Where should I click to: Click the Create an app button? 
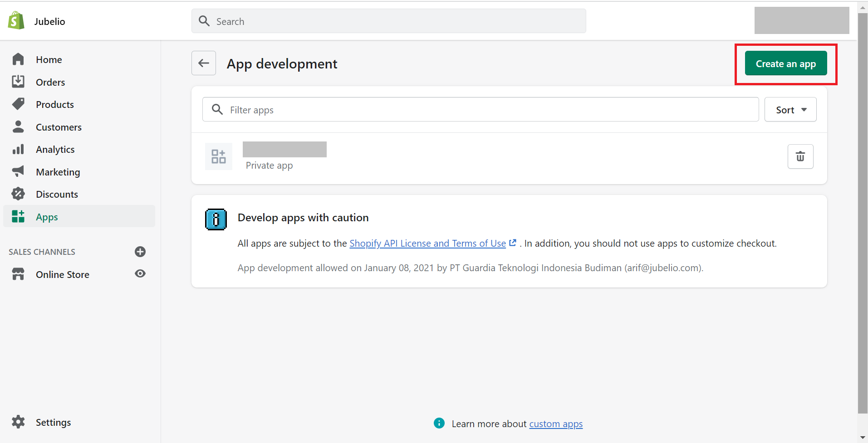(x=786, y=63)
